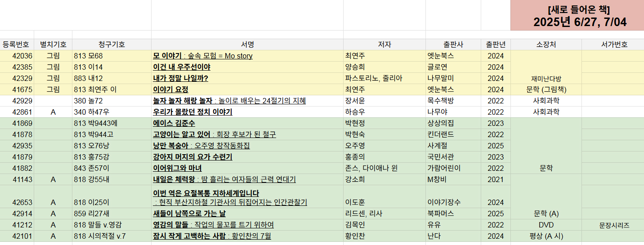Open the "내가 정말 나일까?" book link
This screenshot has width=644, height=245.
click(x=180, y=79)
